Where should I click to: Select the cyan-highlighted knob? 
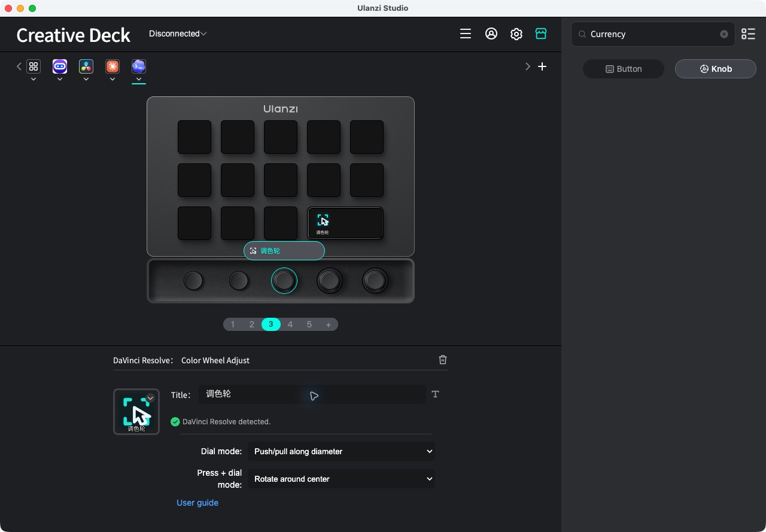284,281
